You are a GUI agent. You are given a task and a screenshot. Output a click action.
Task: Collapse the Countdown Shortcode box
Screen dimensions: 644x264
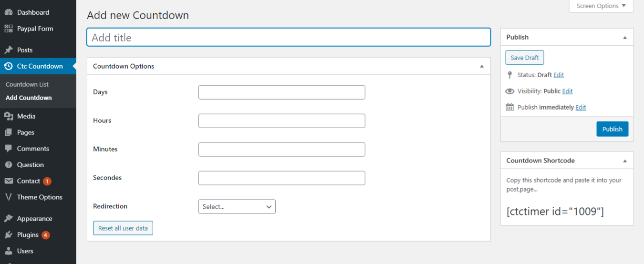pos(625,161)
